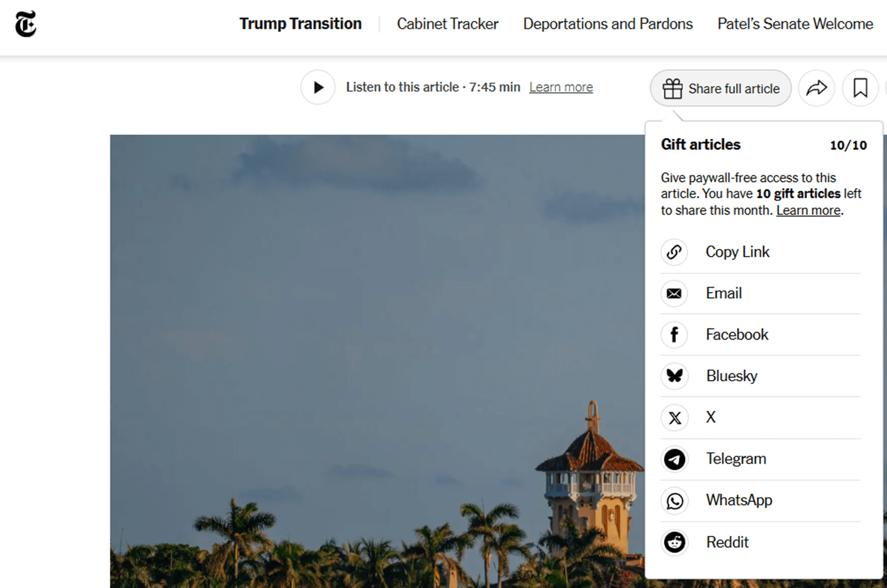Share the article via Email
Image resolution: width=887 pixels, height=588 pixels.
723,293
